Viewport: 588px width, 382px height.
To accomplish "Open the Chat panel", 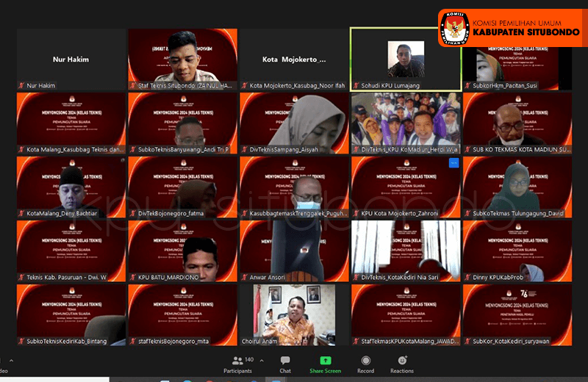I will click(x=285, y=364).
